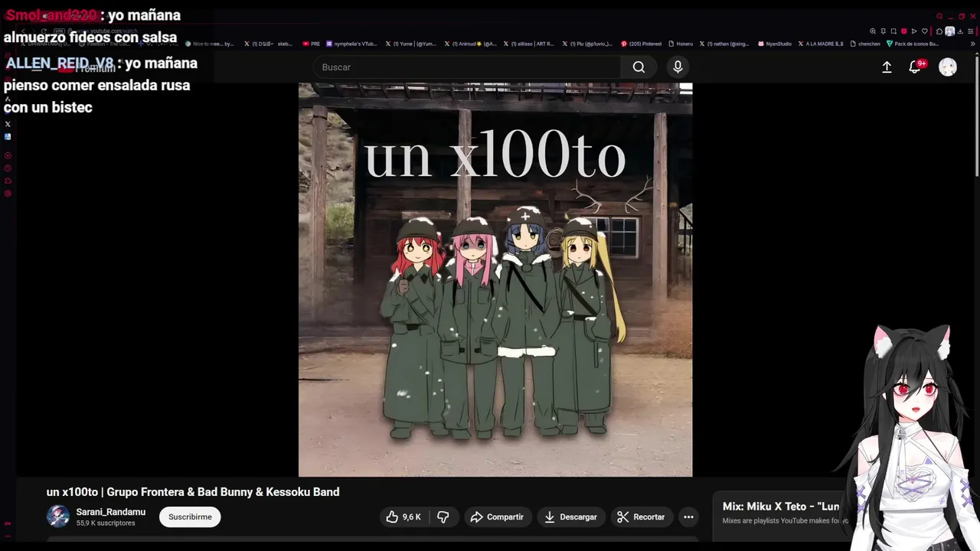This screenshot has height=551, width=980.
Task: Dislike the video with thumbs-down button
Action: (443, 517)
